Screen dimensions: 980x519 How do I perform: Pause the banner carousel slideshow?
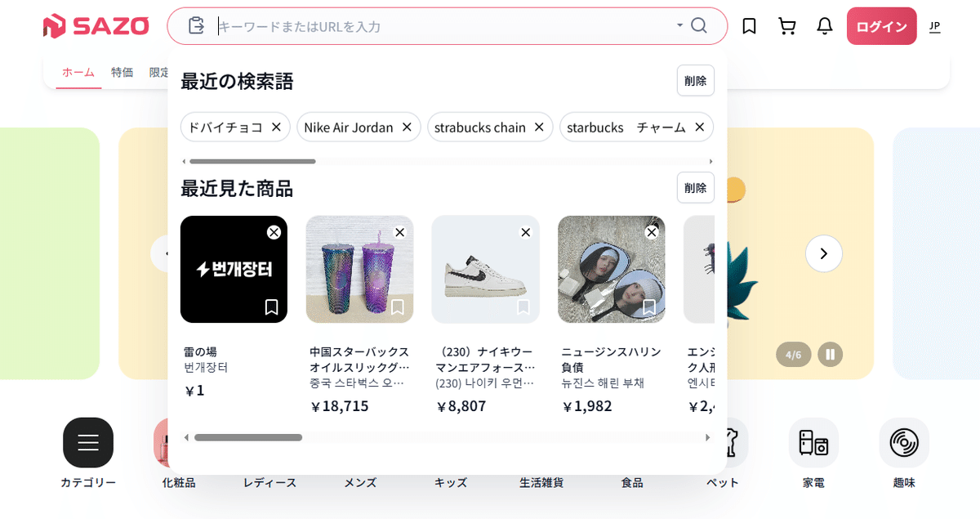pyautogui.click(x=830, y=354)
